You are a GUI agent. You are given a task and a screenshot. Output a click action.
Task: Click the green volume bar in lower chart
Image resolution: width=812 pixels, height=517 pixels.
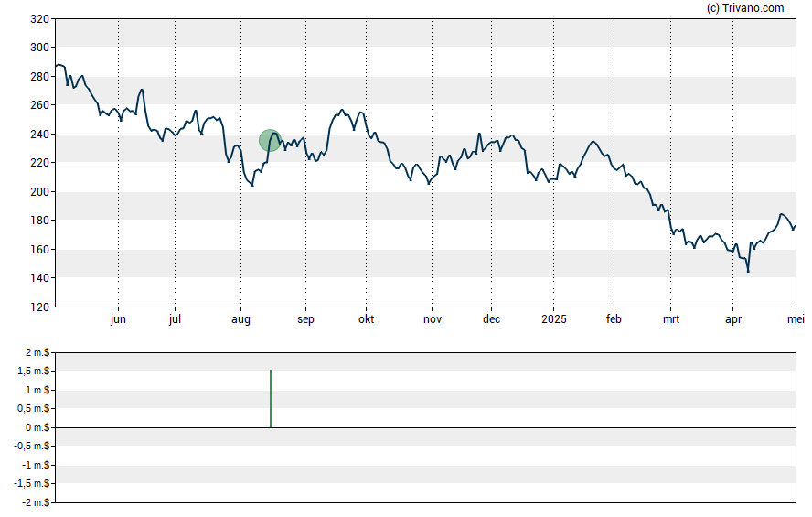[x=271, y=398]
